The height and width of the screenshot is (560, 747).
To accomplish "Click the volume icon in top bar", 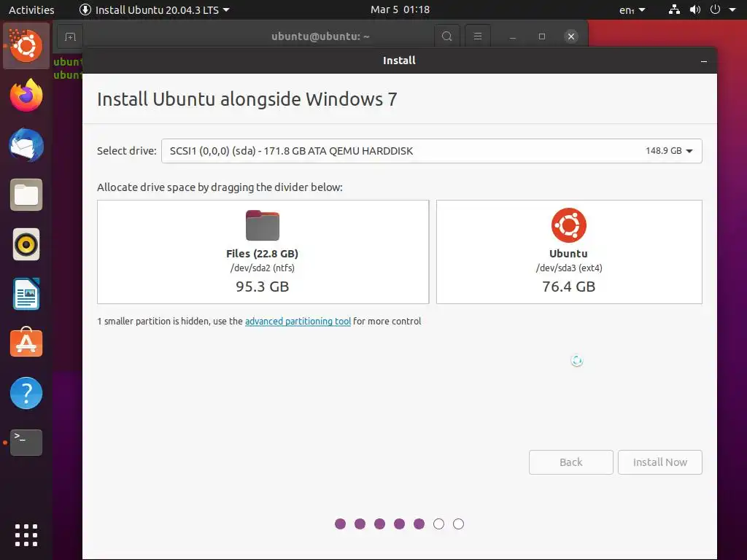I will [695, 9].
